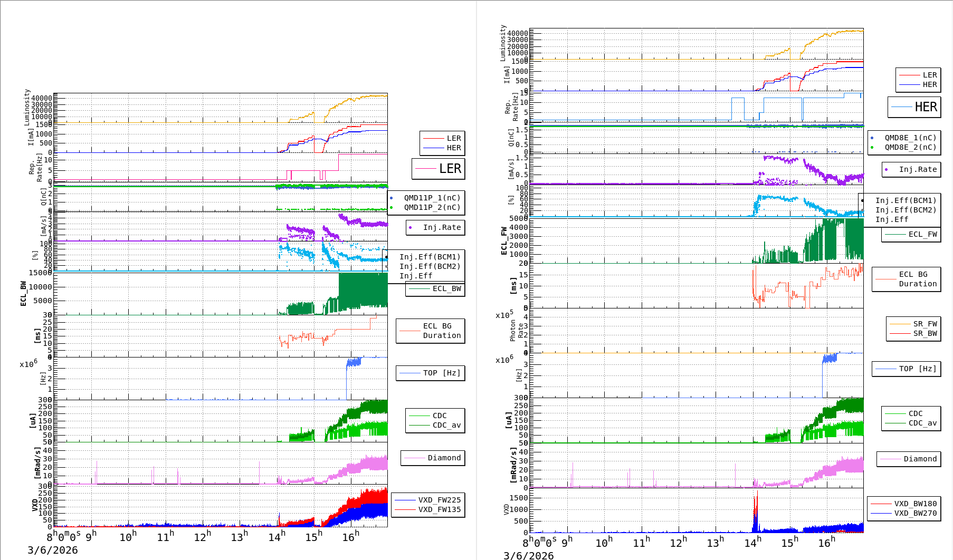Click the Inj.Eff(BCM2) legend entry in right panel
This screenshot has width=953, height=560.
tap(906, 210)
